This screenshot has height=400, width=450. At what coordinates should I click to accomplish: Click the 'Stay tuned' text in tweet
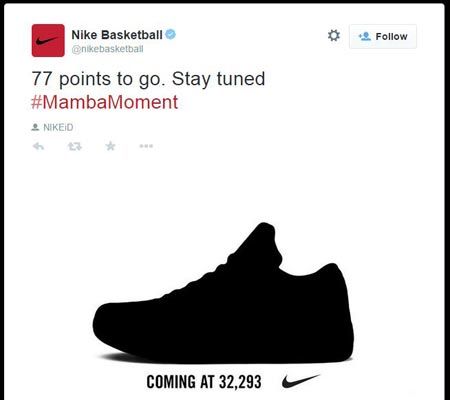(x=218, y=79)
